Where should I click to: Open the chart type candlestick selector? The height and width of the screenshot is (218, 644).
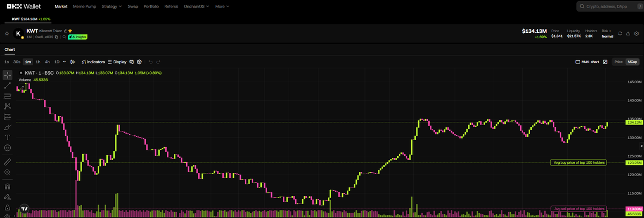pos(72,62)
